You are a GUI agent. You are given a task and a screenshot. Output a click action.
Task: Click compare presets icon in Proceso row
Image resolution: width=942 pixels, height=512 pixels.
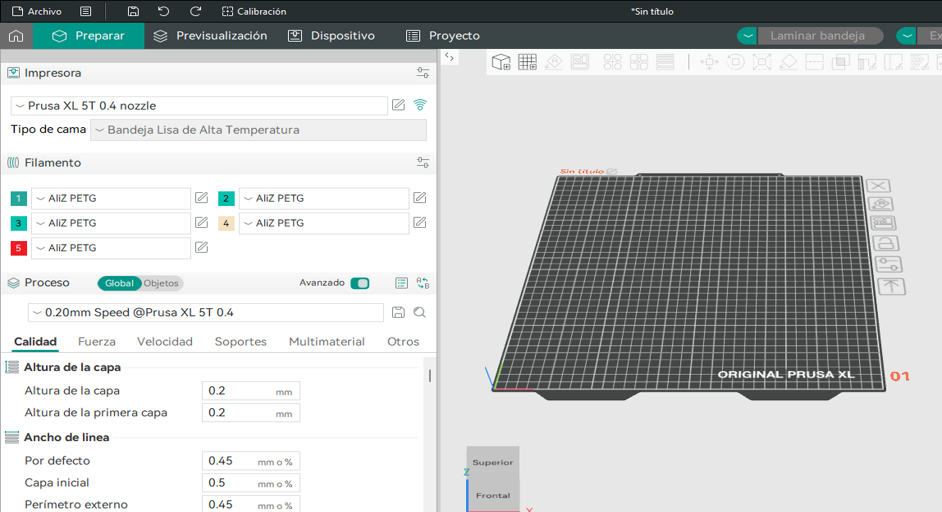[x=423, y=283]
